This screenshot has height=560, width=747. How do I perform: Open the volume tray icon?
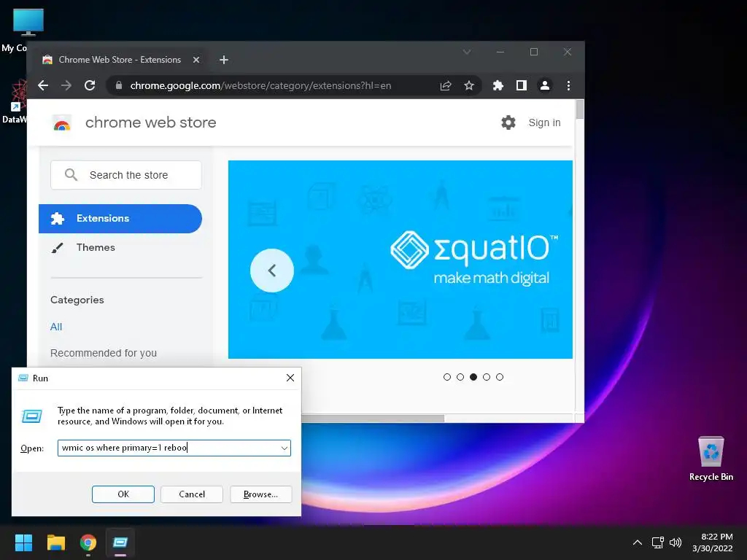pos(676,542)
